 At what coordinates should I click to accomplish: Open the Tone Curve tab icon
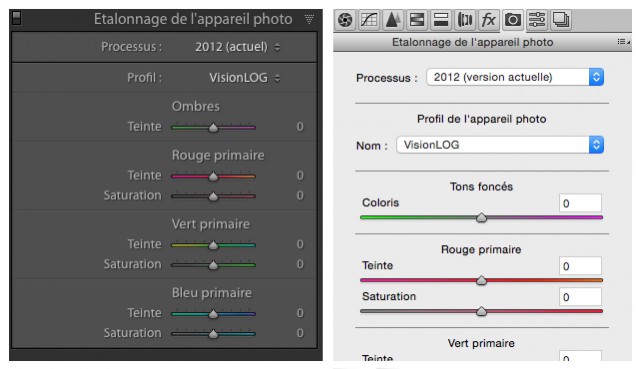pos(369,20)
